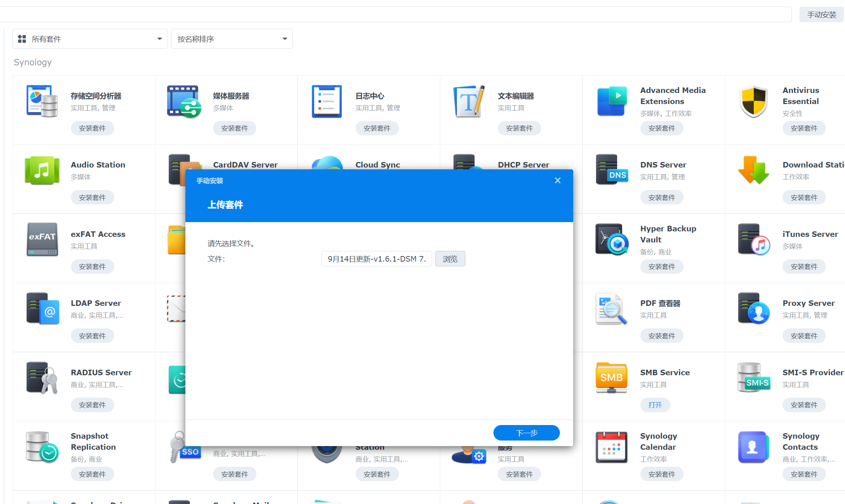845x504 pixels.
Task: Install the 媒体服务器 package
Action: tap(235, 128)
